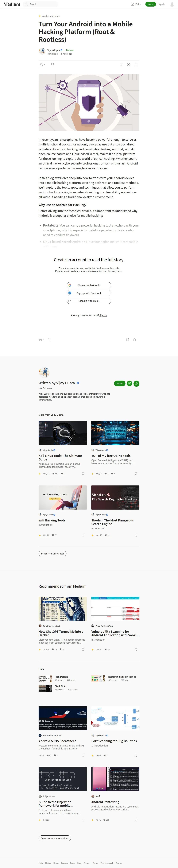
Task: View the article's hero phone illustration
Action: tap(89, 102)
